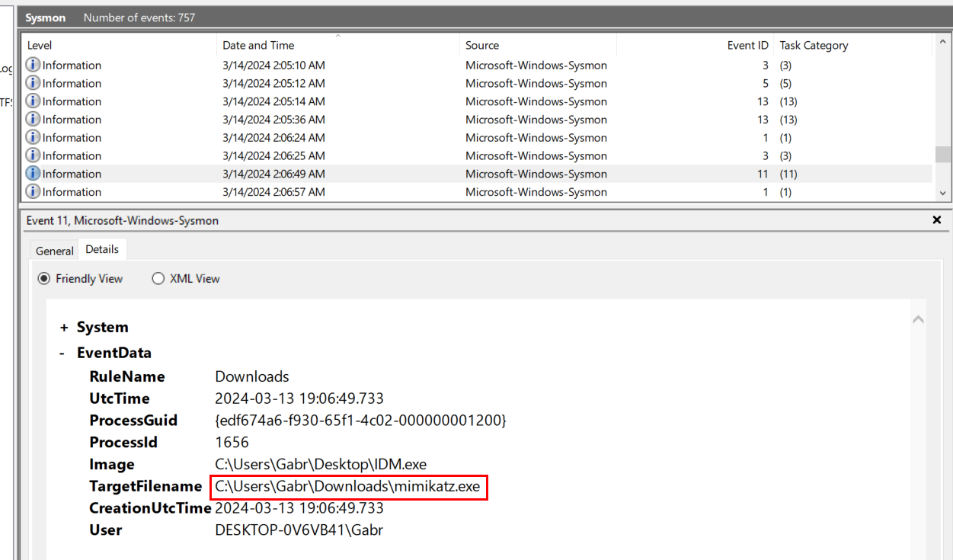Click the info icon on the 2:05:14 AM row
The image size is (953, 560).
(33, 101)
